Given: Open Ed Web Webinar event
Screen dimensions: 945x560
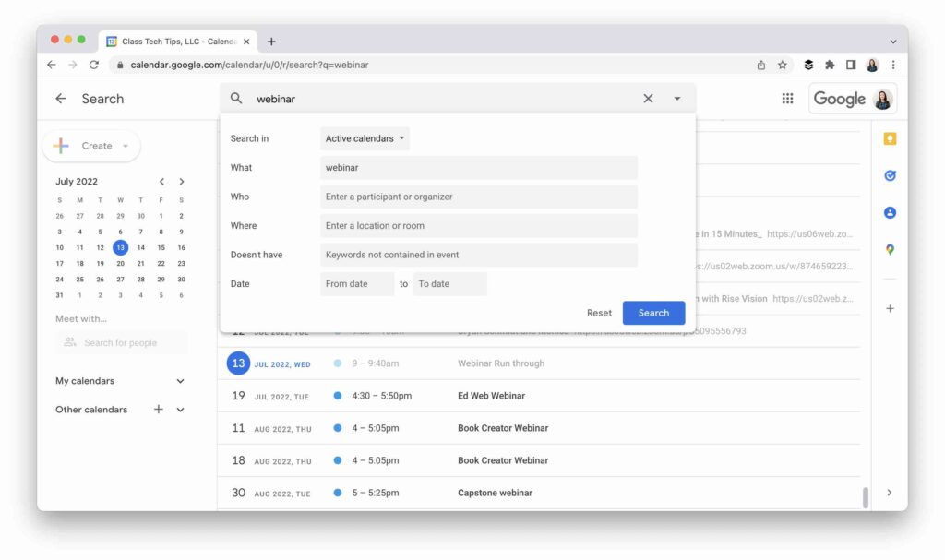Looking at the screenshot, I should click(491, 396).
